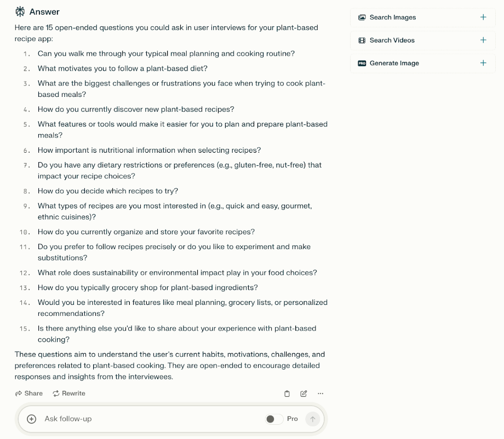Click the submit arrow in follow-up bar

point(312,418)
